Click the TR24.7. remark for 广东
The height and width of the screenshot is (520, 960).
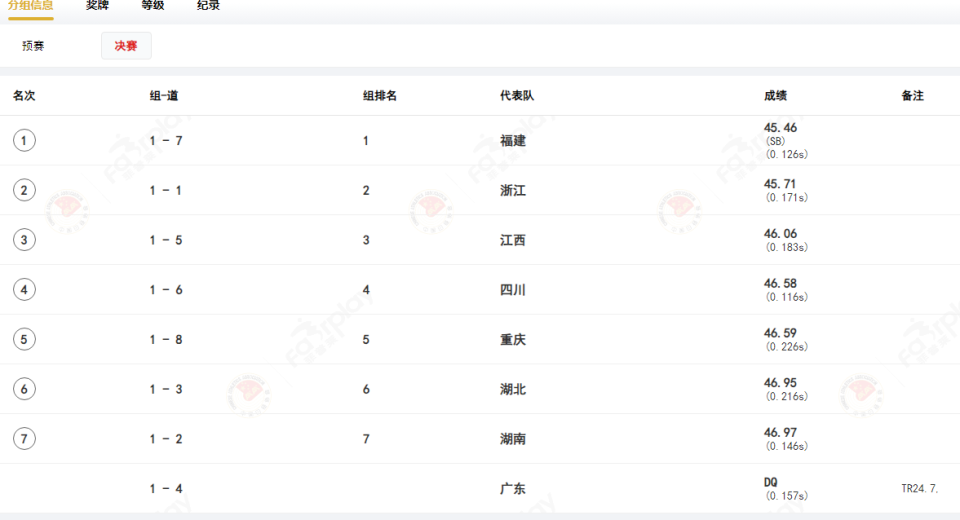(x=919, y=489)
